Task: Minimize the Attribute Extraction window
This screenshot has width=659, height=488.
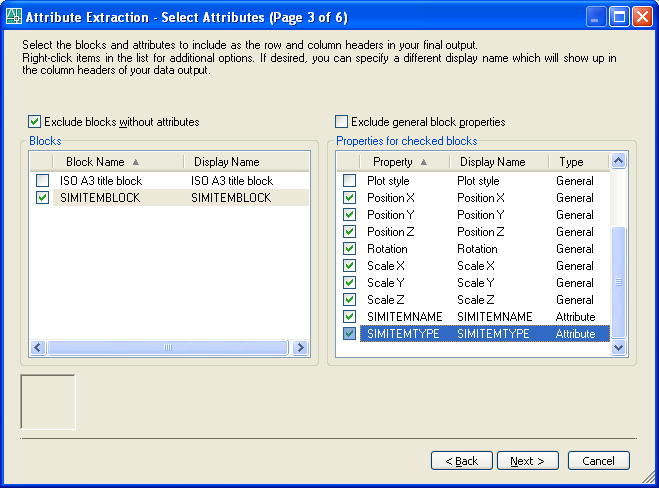Action: 596,17
